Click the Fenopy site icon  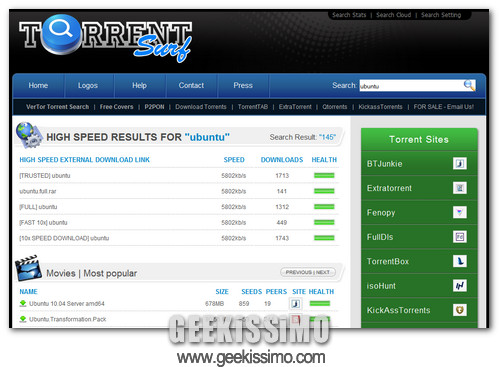[x=460, y=212]
